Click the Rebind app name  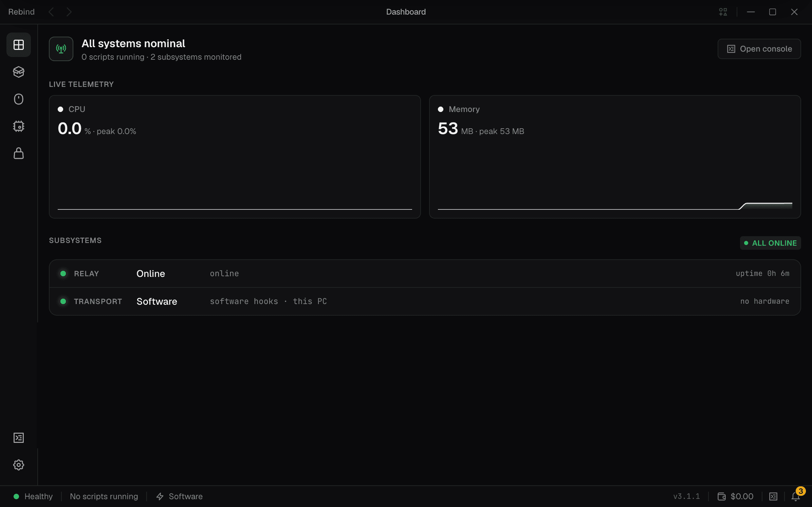21,12
